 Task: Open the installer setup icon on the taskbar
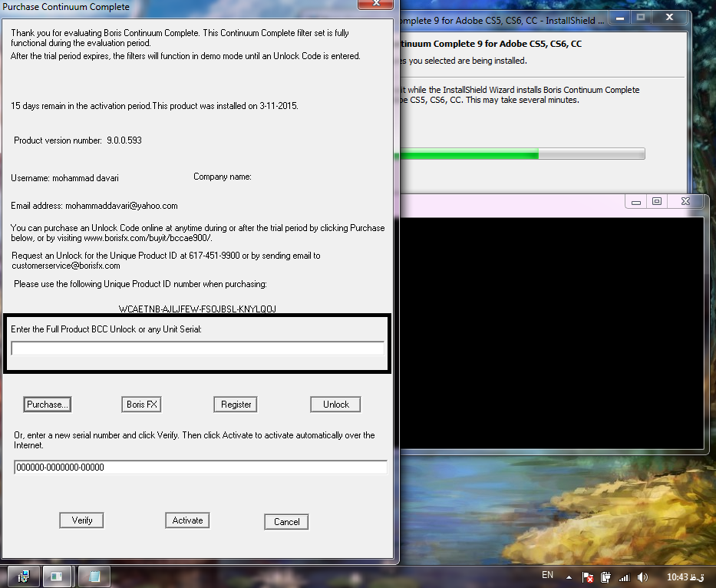click(x=23, y=576)
